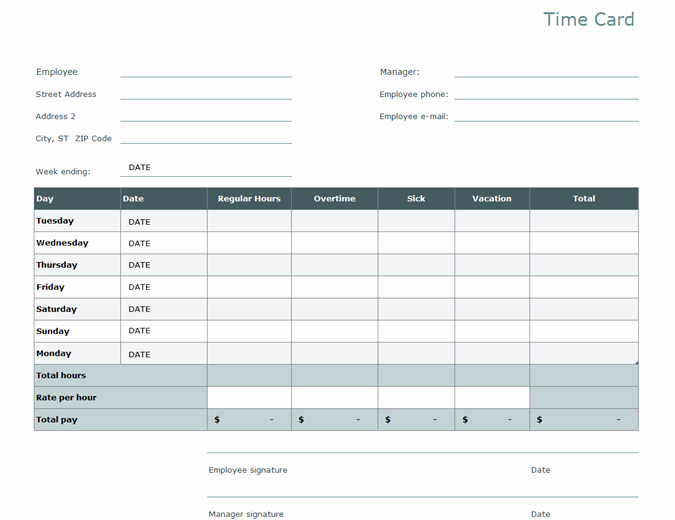Select the Vacation cell for Friday
Viewport: 675px width, 520px height.
[x=492, y=287]
